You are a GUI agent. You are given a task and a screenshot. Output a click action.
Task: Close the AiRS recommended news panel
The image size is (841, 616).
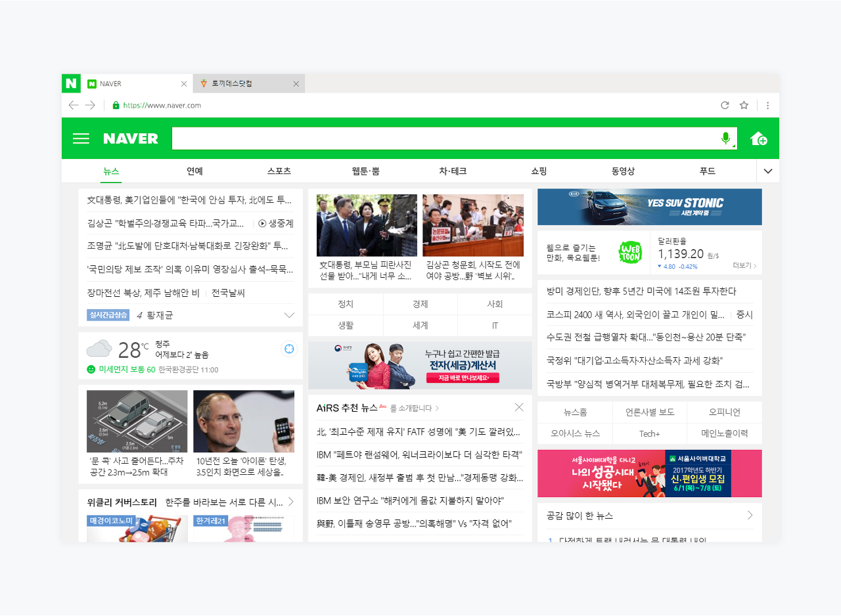point(519,407)
